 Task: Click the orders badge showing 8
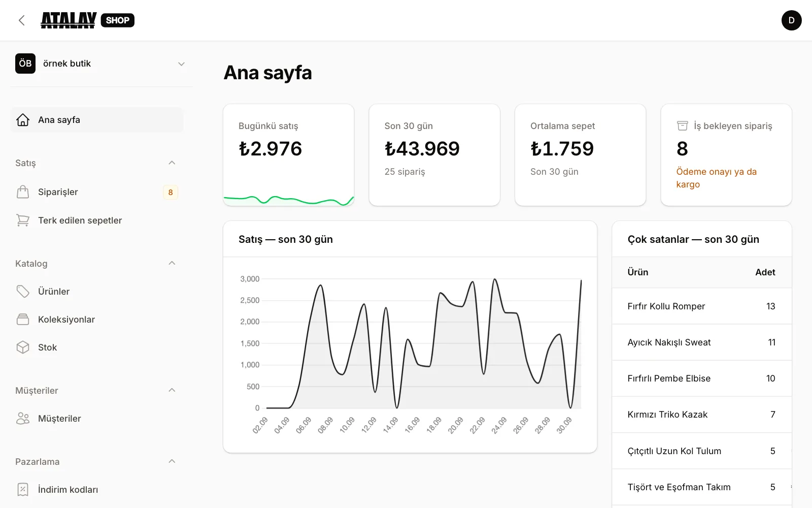[x=171, y=192]
